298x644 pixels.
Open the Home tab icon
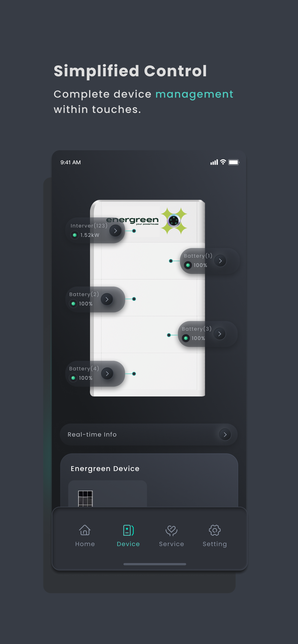tap(85, 530)
